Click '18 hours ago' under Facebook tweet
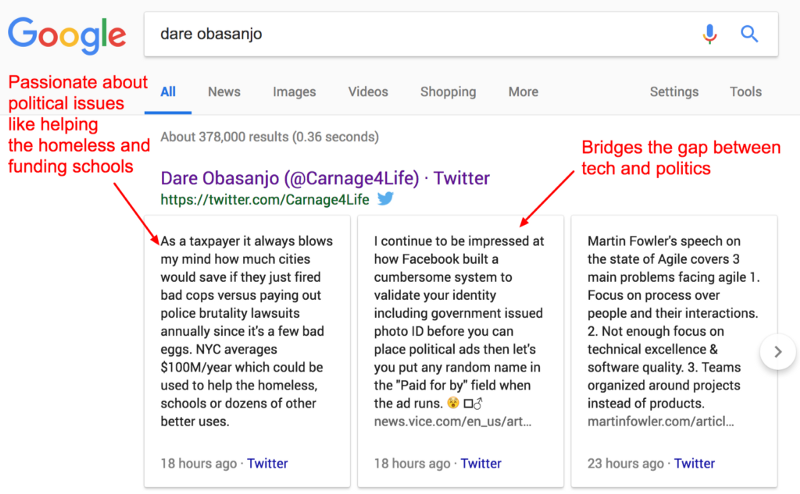Viewport: 800px width, 494px height. pos(412,463)
